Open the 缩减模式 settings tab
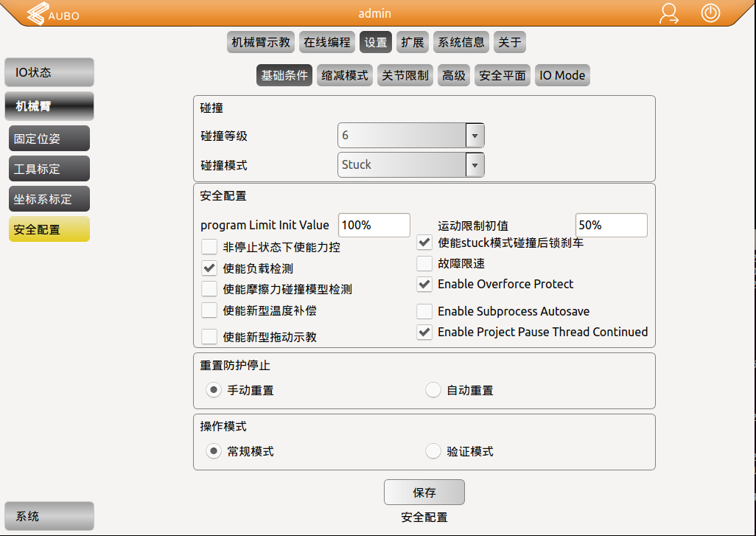This screenshot has height=536, width=756. coord(345,75)
